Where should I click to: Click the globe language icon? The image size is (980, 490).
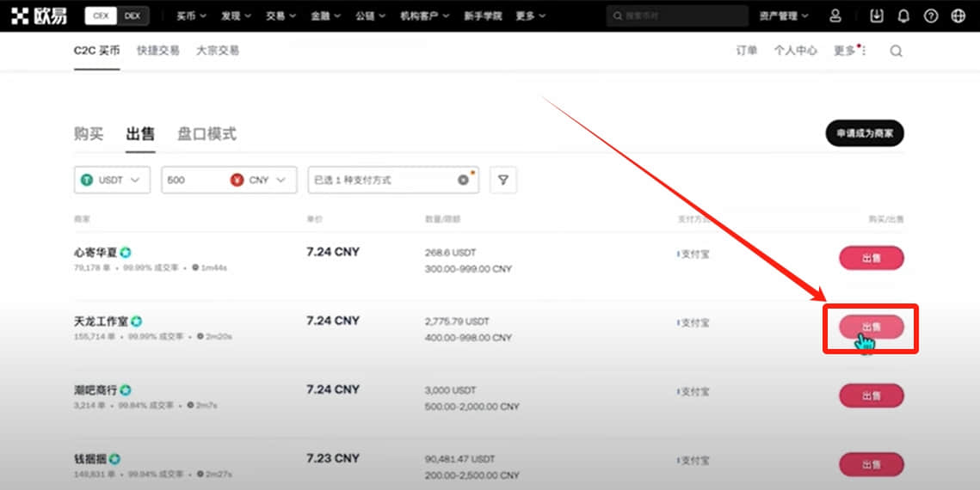958,15
